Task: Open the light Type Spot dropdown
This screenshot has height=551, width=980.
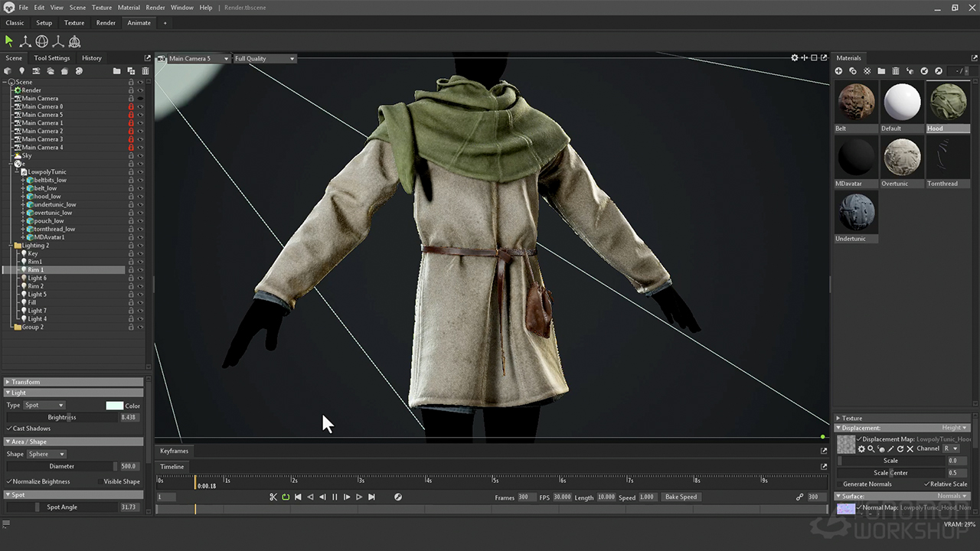Action: (44, 406)
